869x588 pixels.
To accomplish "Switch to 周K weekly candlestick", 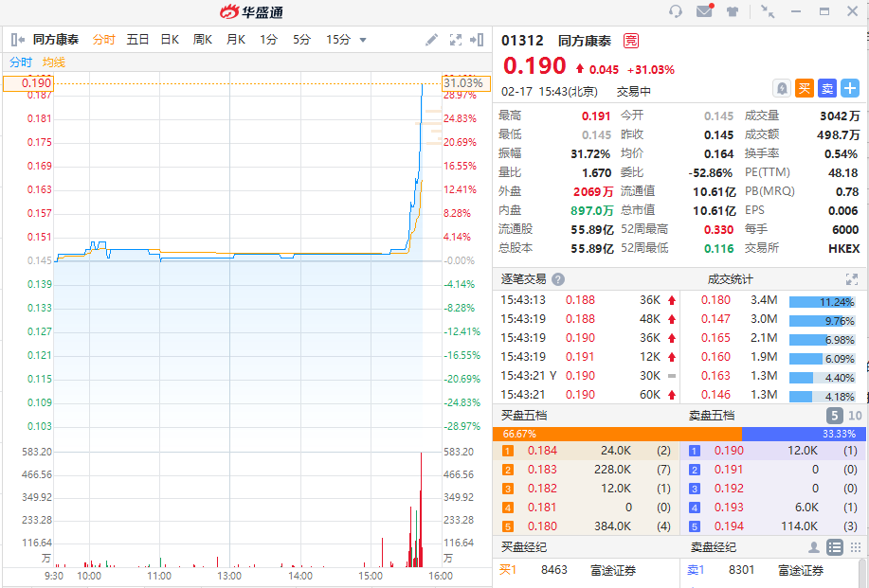I will 203,40.
